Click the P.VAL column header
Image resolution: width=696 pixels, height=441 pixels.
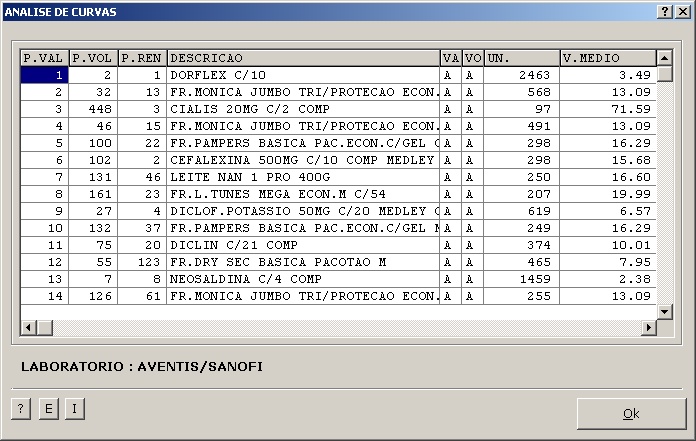pos(44,58)
